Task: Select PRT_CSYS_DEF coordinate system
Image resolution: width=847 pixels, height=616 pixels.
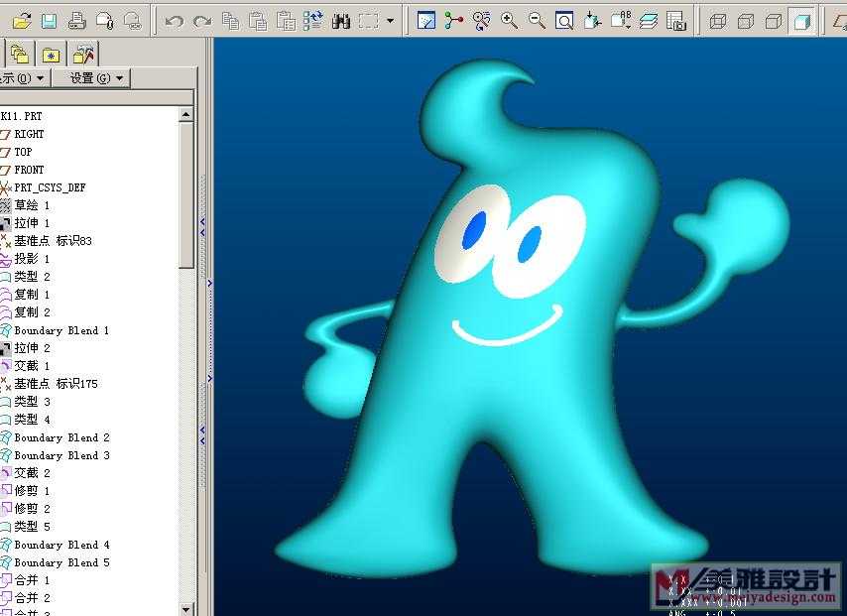Action: pos(50,187)
